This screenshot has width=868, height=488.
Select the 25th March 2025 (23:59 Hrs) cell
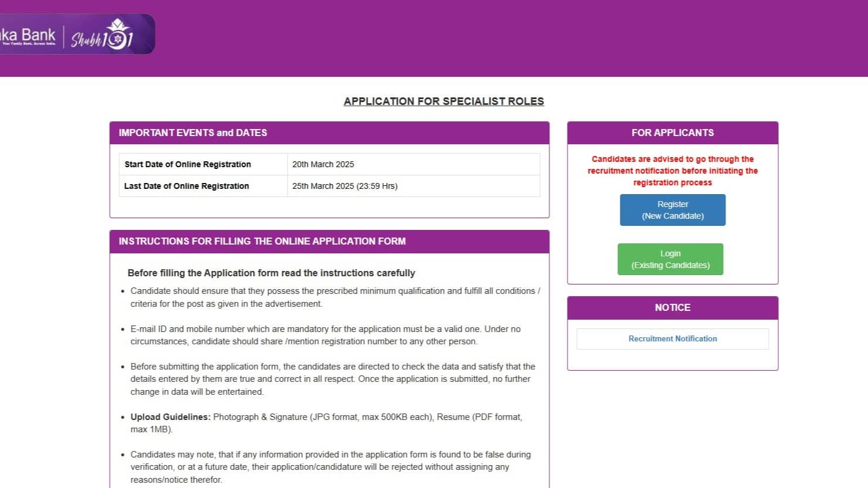[x=345, y=187]
